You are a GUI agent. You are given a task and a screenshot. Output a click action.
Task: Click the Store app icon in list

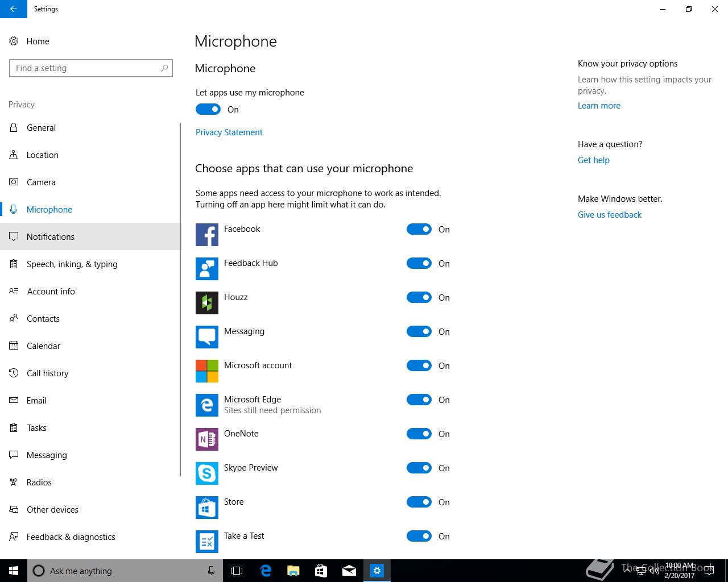[x=207, y=508]
